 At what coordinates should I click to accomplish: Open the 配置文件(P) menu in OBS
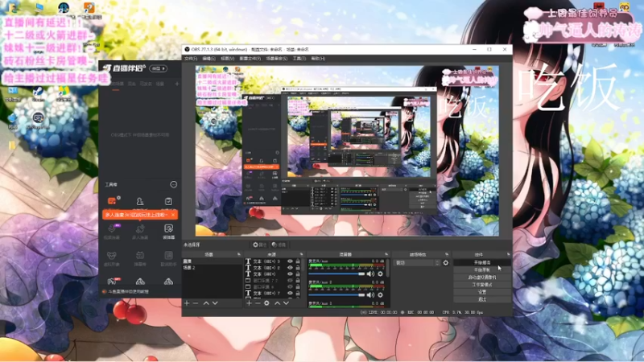[x=250, y=59]
